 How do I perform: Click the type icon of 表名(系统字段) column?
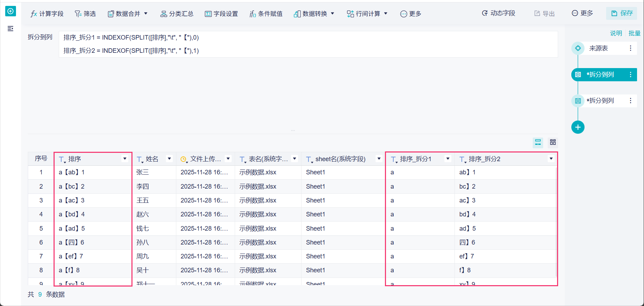(243, 159)
